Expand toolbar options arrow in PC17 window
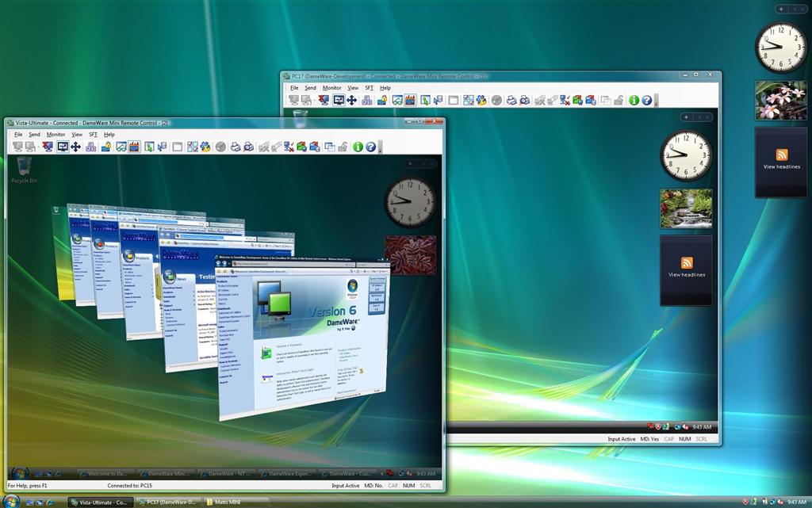Screen dimensions: 812x508 click(657, 101)
